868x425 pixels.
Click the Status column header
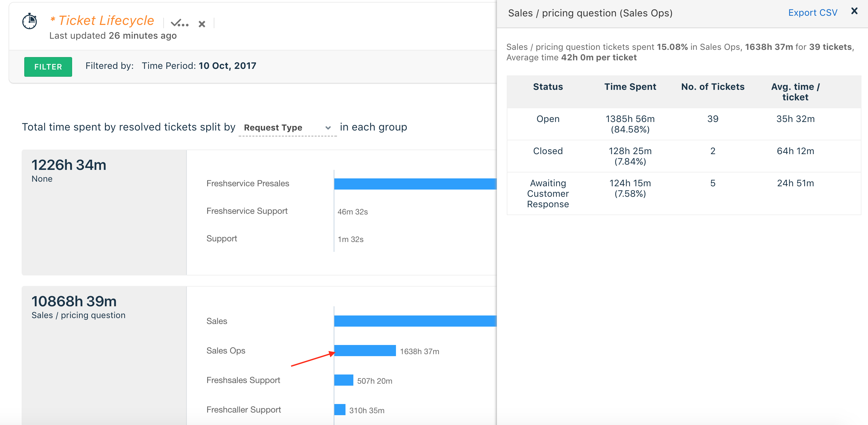point(547,87)
